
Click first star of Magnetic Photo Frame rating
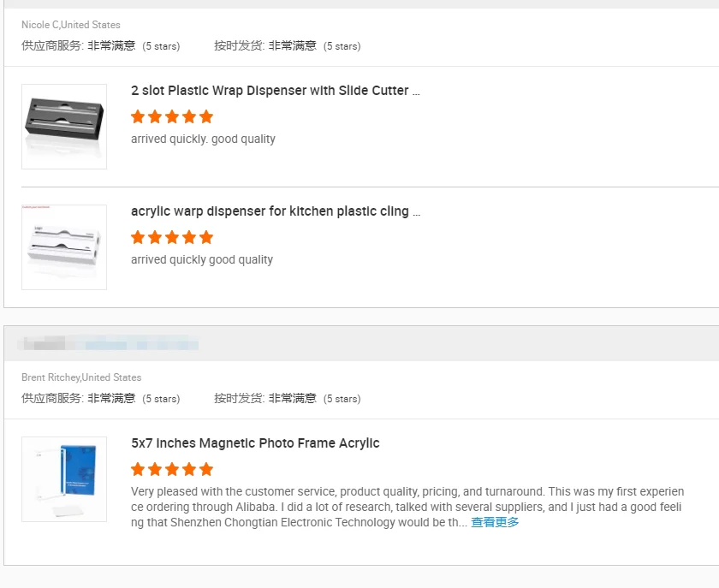138,469
